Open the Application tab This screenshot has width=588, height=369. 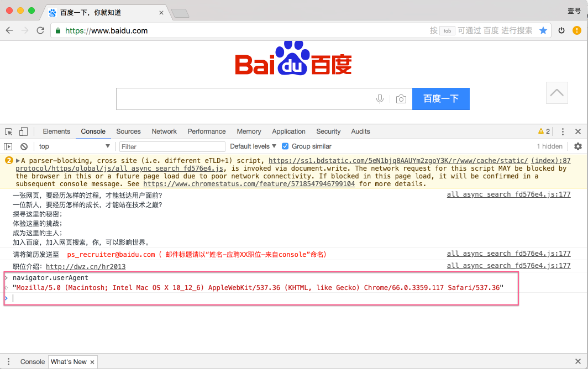(288, 131)
